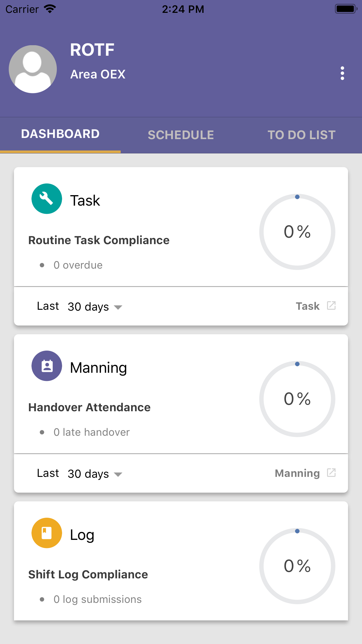
Task: Expand Task card 30 days dropdown
Action: 95,307
